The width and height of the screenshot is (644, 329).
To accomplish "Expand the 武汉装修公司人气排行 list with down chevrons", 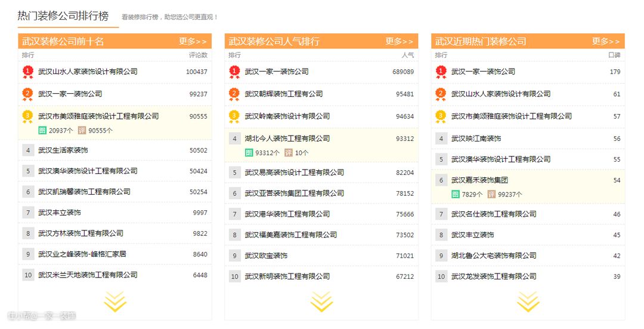I will (x=321, y=302).
